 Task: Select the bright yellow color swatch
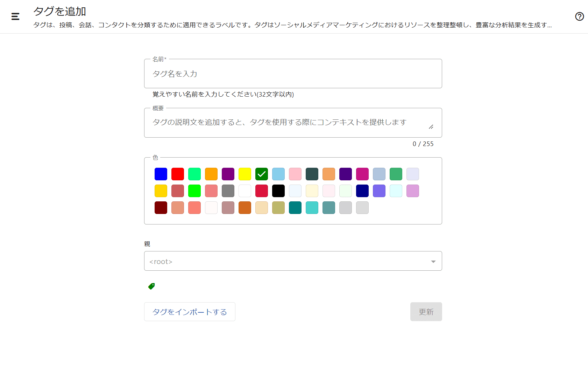coord(245,174)
